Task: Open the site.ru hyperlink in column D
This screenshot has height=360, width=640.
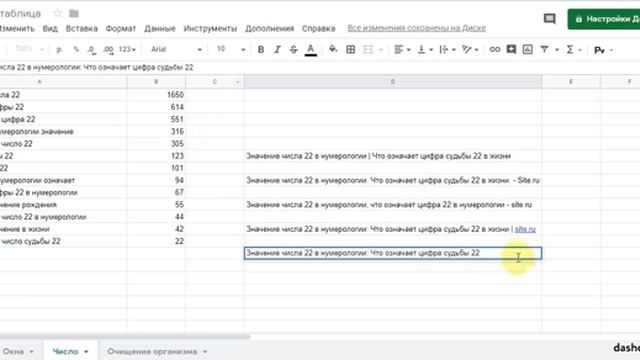Action: pyautogui.click(x=525, y=229)
